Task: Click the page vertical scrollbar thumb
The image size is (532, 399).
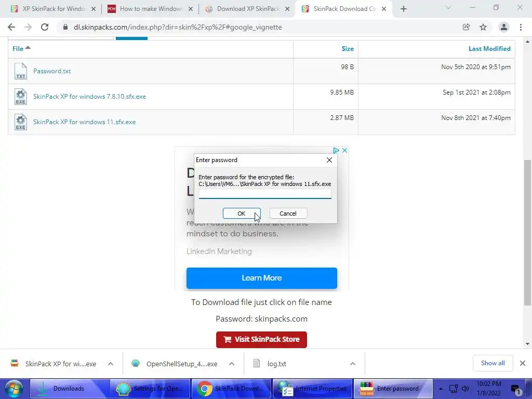Action: click(527, 232)
